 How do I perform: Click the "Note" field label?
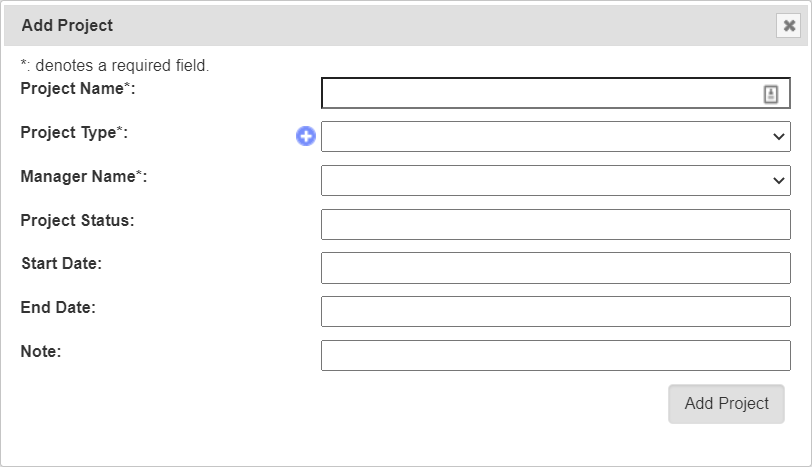[41, 352]
